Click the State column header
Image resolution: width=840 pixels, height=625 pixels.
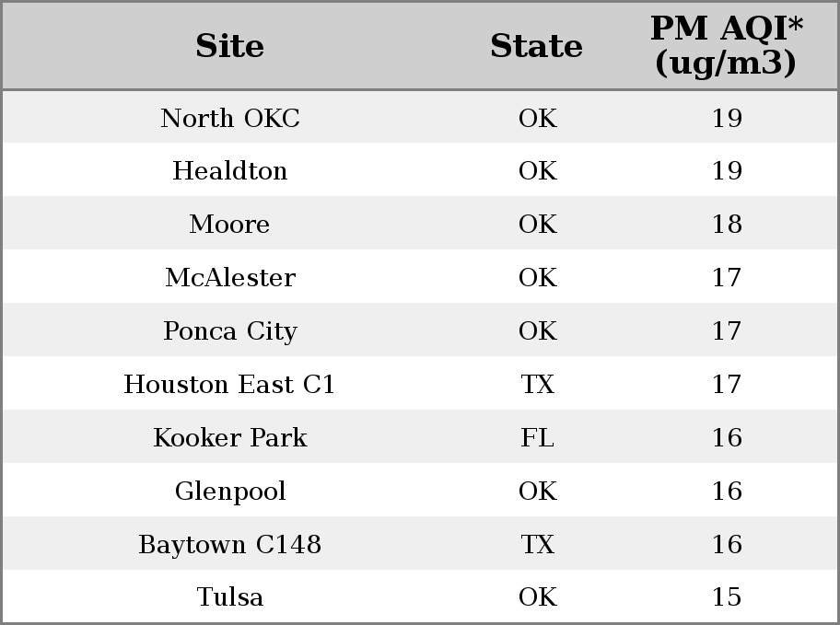[537, 45]
